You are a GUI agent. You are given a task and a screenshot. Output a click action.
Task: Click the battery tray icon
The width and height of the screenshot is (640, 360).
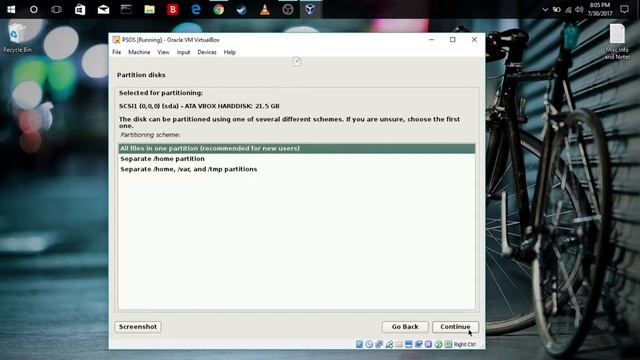[557, 9]
